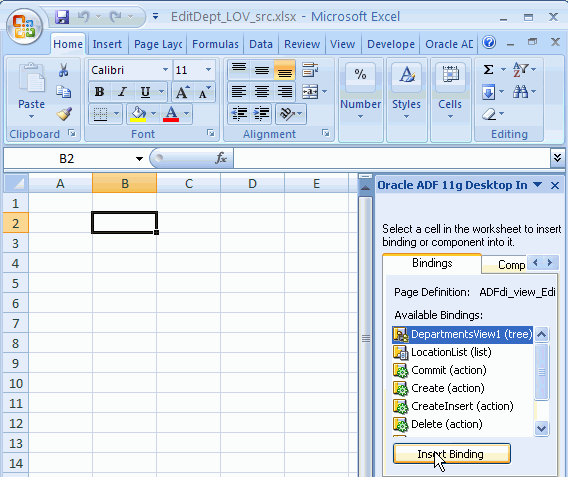Click the Copy icon in Clipboard
This screenshot has width=568, height=477.
tap(64, 92)
